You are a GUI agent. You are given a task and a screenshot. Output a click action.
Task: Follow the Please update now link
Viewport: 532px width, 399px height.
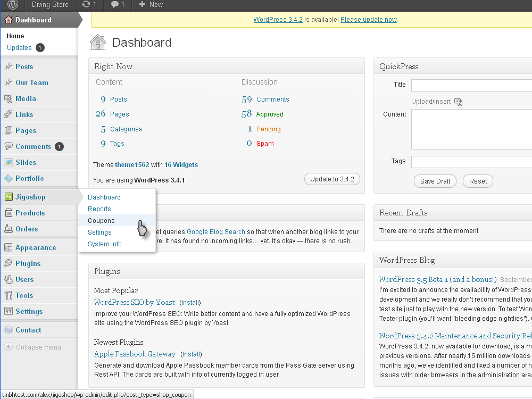[x=369, y=20]
